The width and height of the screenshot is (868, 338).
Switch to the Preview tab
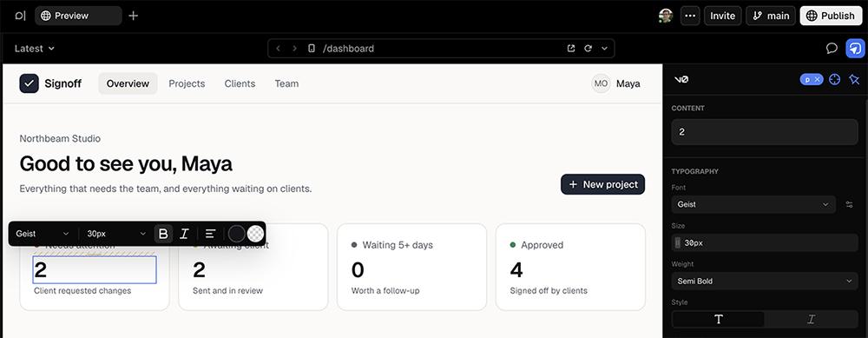[x=78, y=16]
